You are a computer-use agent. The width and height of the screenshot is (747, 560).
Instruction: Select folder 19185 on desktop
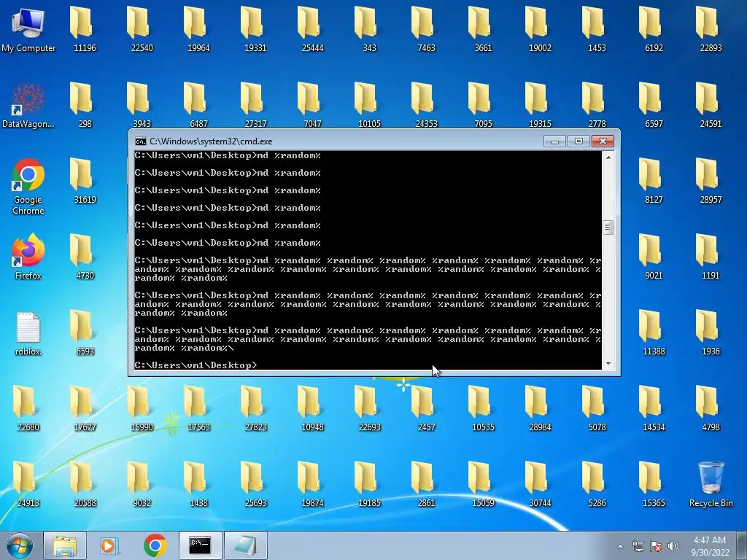369,485
